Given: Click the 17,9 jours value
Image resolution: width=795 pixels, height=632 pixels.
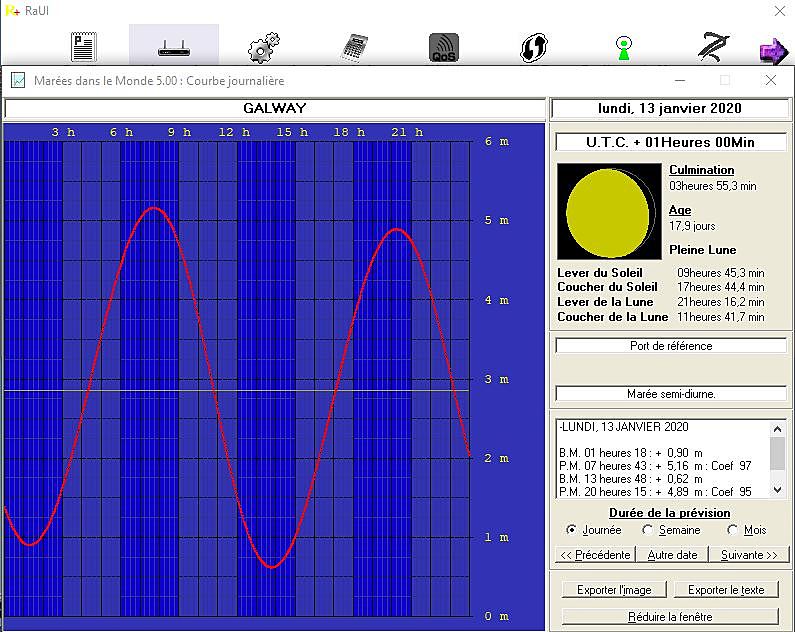Looking at the screenshot, I should click(692, 226).
